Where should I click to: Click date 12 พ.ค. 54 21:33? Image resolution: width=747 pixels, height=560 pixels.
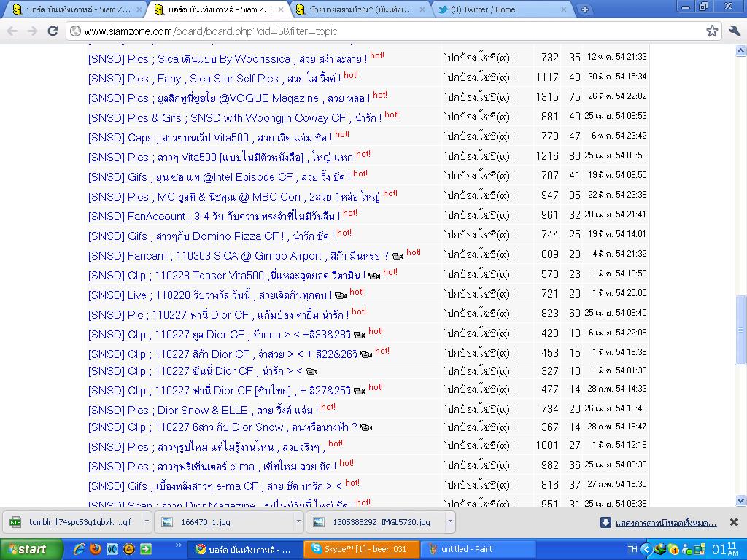616,57
